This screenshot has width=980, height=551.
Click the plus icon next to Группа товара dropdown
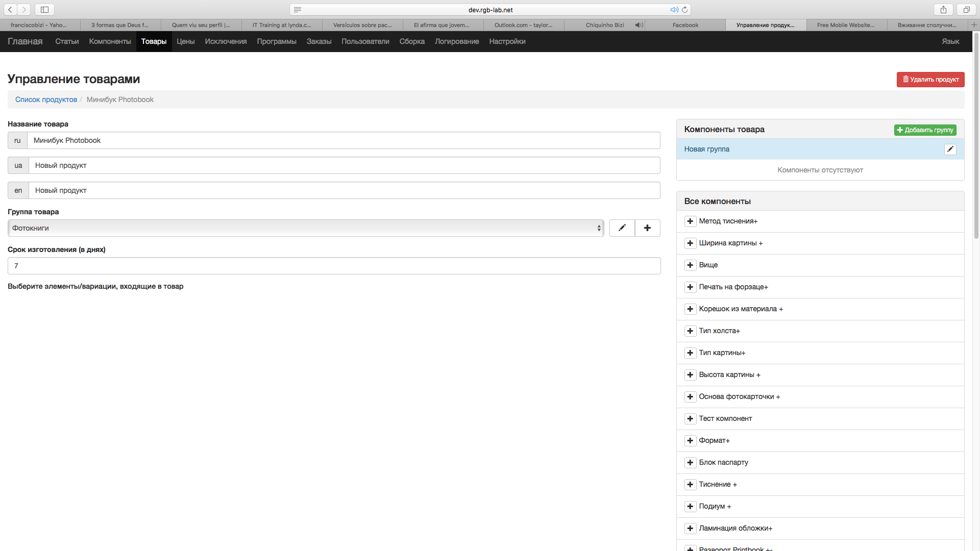tap(647, 228)
